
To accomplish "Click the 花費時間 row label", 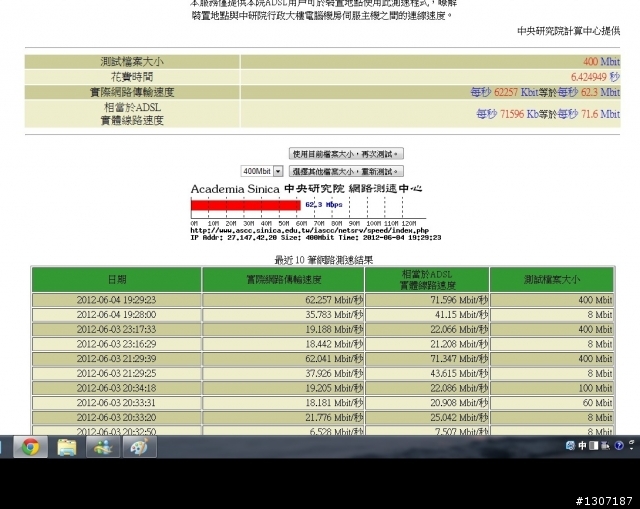I will pyautogui.click(x=132, y=77).
